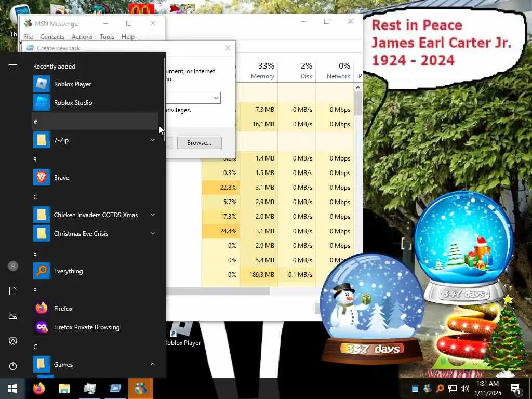Click the B letter header in Start menu

coord(35,159)
